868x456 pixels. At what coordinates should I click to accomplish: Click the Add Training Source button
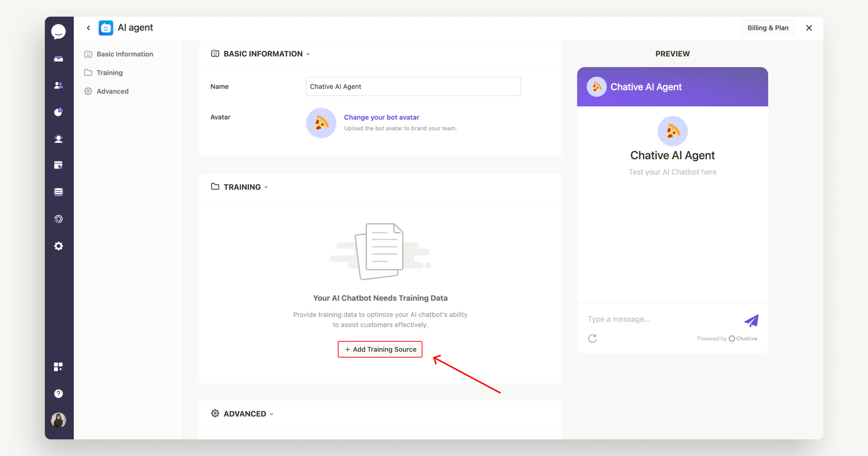coord(380,349)
